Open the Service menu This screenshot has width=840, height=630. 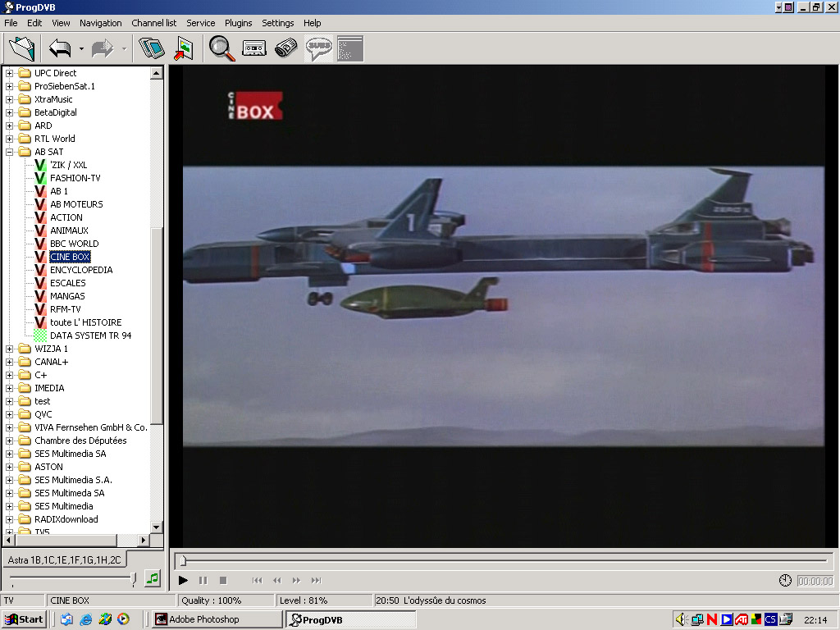pos(200,23)
